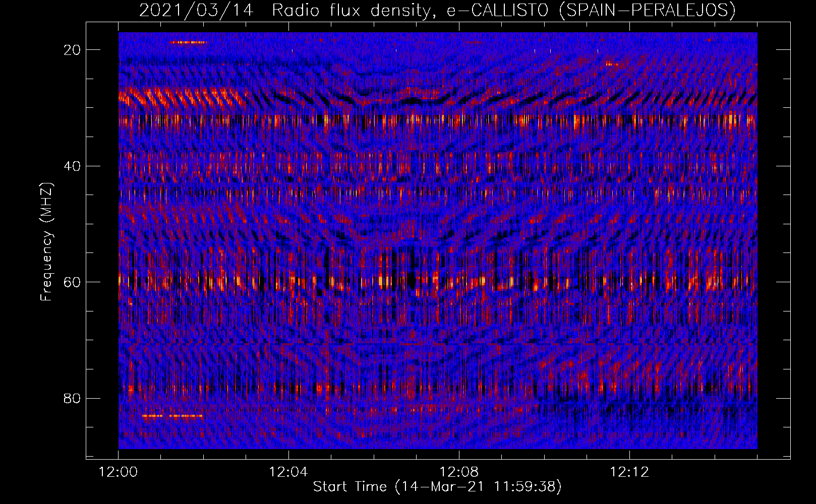Click the plot title '2021/03/14 Radio flux density'
Screen dimensions: 816x504
click(x=437, y=10)
